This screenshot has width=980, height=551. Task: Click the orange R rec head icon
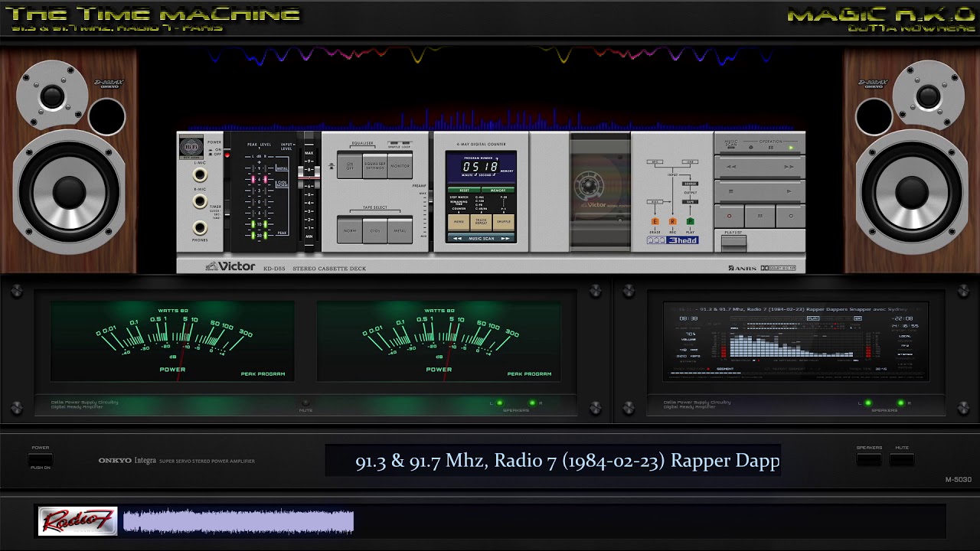click(673, 222)
